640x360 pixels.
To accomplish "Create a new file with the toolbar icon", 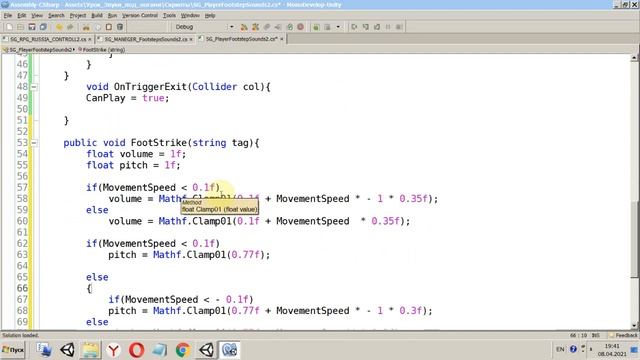I will pos(9,27).
